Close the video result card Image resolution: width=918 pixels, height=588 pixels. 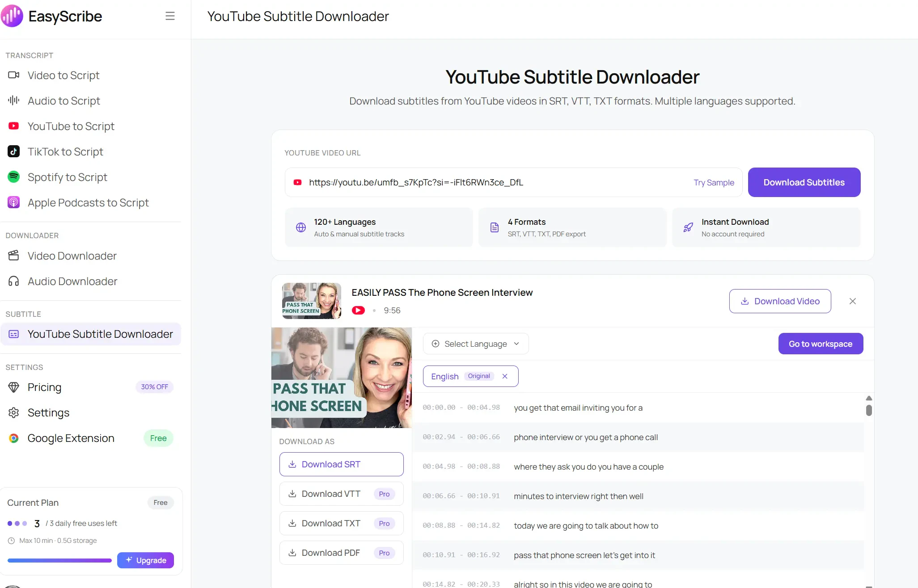coord(853,301)
